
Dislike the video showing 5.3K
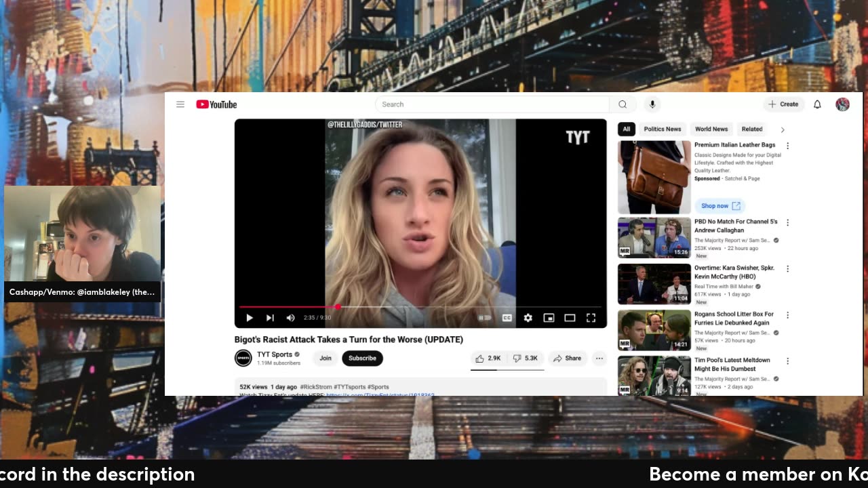pyautogui.click(x=525, y=359)
